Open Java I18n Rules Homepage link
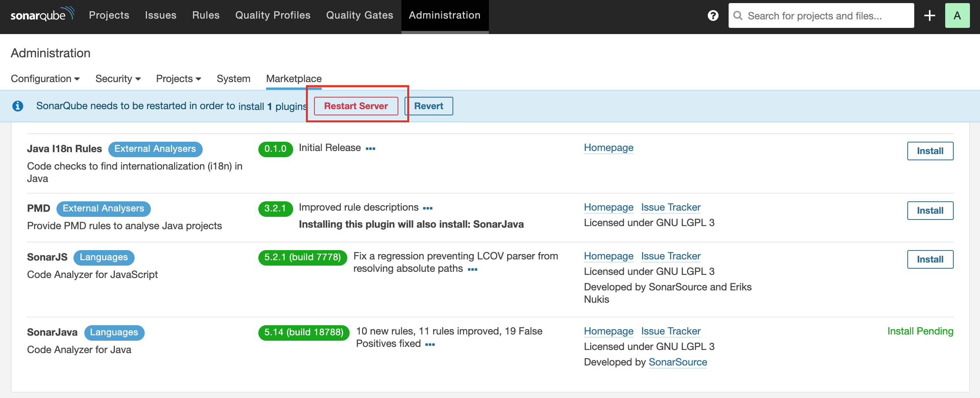This screenshot has width=980, height=398. [x=609, y=148]
